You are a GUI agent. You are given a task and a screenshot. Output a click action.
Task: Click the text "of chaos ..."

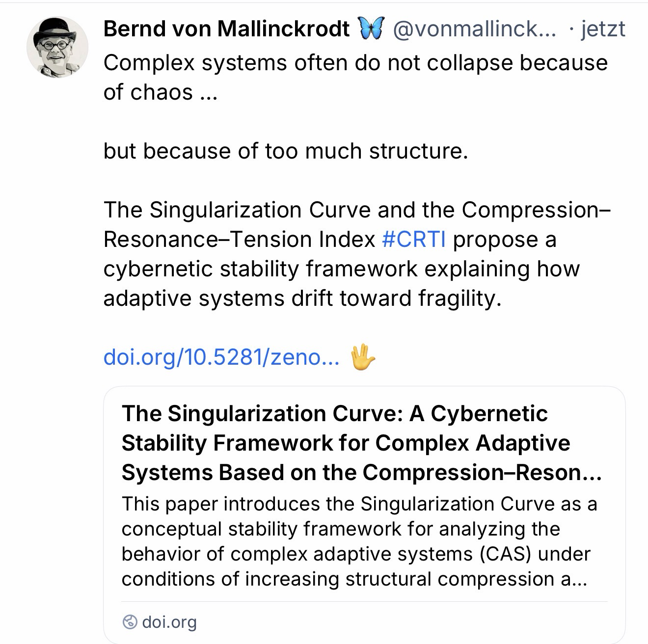pos(160,92)
